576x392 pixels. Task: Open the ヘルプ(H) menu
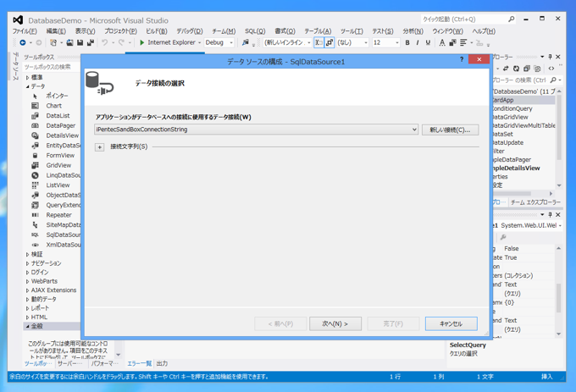click(484, 31)
